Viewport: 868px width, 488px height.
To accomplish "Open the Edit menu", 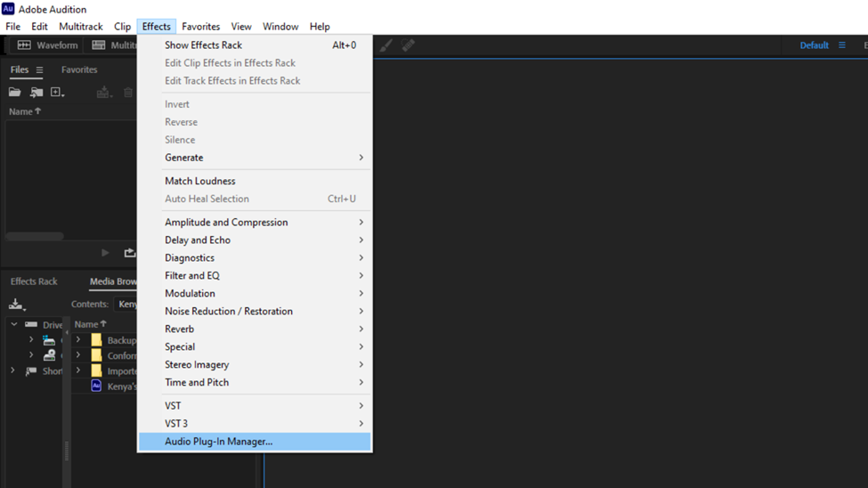I will (39, 27).
